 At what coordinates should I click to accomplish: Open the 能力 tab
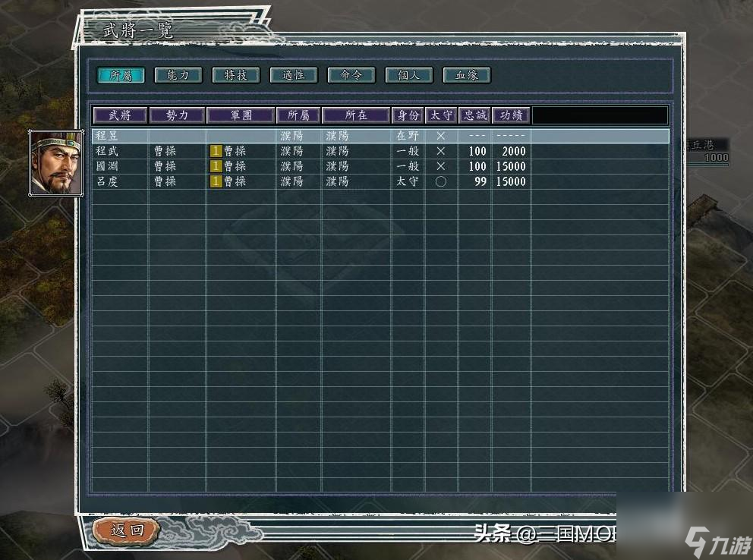pos(178,75)
